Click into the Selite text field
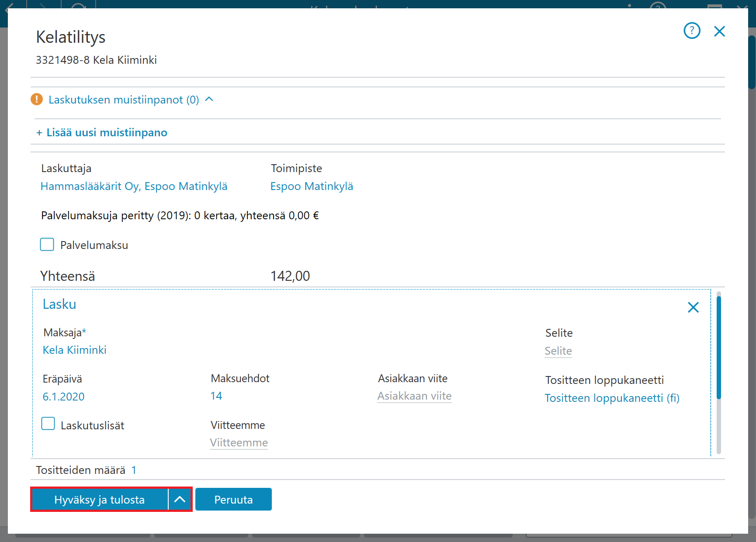 (558, 351)
